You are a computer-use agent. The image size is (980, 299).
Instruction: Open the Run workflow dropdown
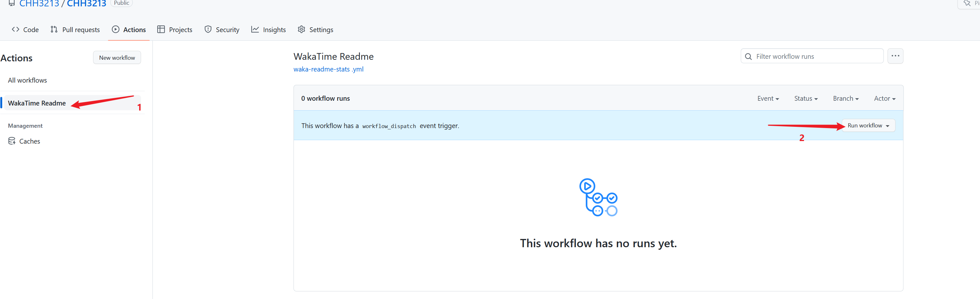click(x=868, y=126)
